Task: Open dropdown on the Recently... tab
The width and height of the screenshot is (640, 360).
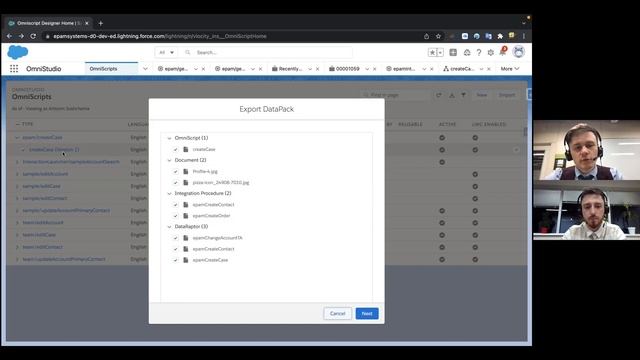Action: (x=310, y=69)
